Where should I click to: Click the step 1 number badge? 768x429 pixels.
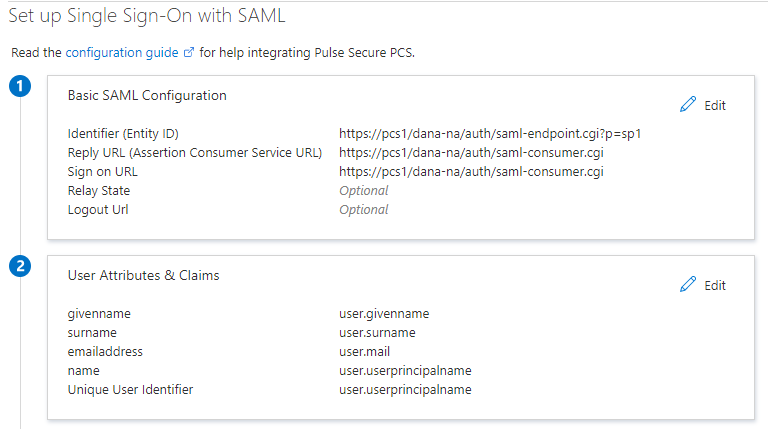21,87
